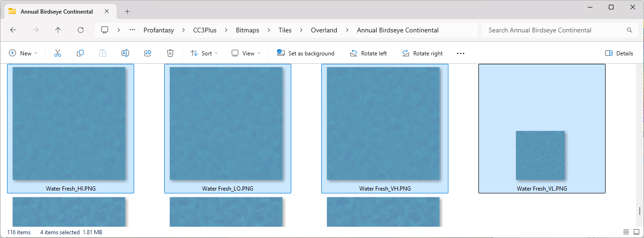Go up one folder level

58,30
